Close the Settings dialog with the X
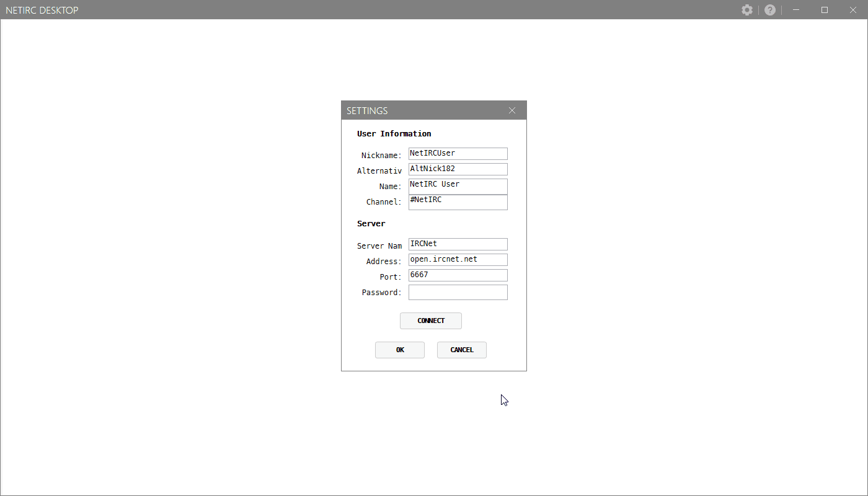 click(512, 110)
